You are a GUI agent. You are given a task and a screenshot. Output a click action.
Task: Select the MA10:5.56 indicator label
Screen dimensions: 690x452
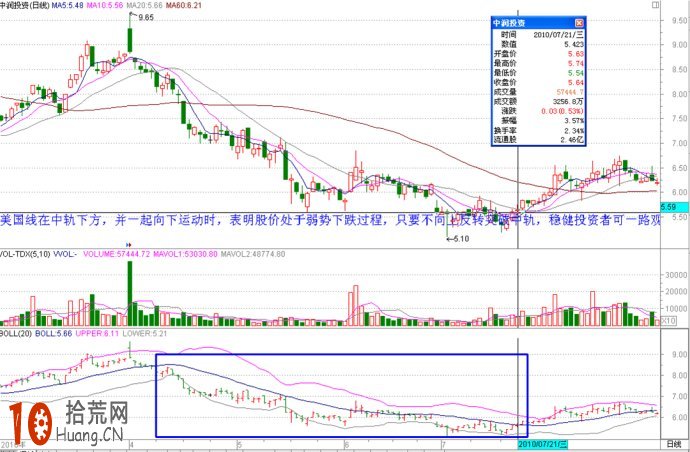pos(106,5)
